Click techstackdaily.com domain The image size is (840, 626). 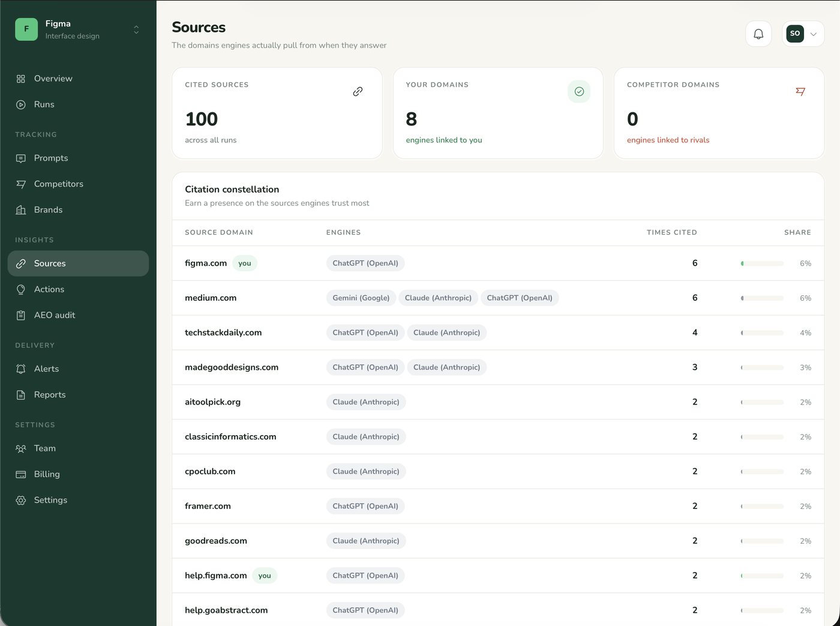point(223,333)
